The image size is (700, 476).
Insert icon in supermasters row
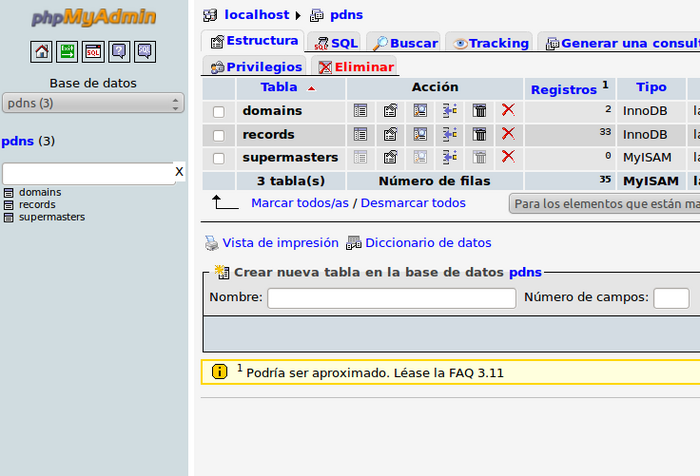coord(450,157)
